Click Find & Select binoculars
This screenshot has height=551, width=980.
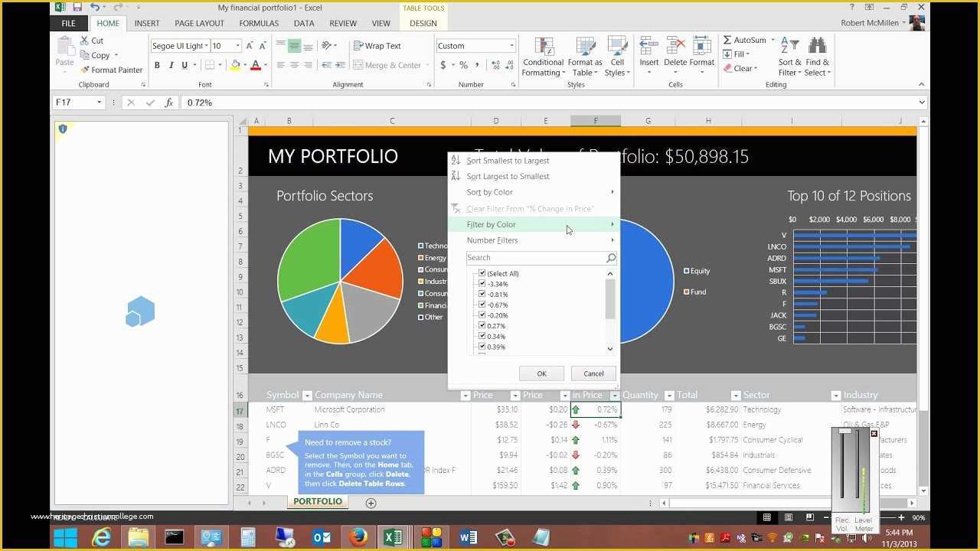pyautogui.click(x=817, y=46)
